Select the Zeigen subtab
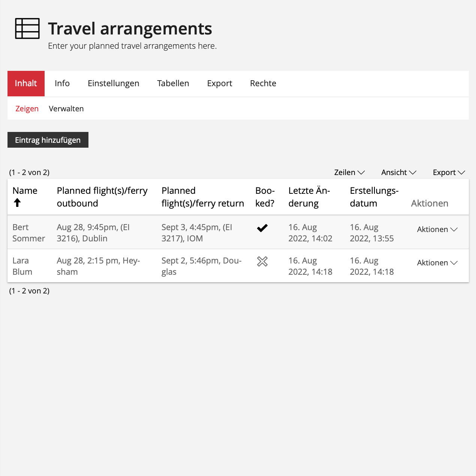 27,109
